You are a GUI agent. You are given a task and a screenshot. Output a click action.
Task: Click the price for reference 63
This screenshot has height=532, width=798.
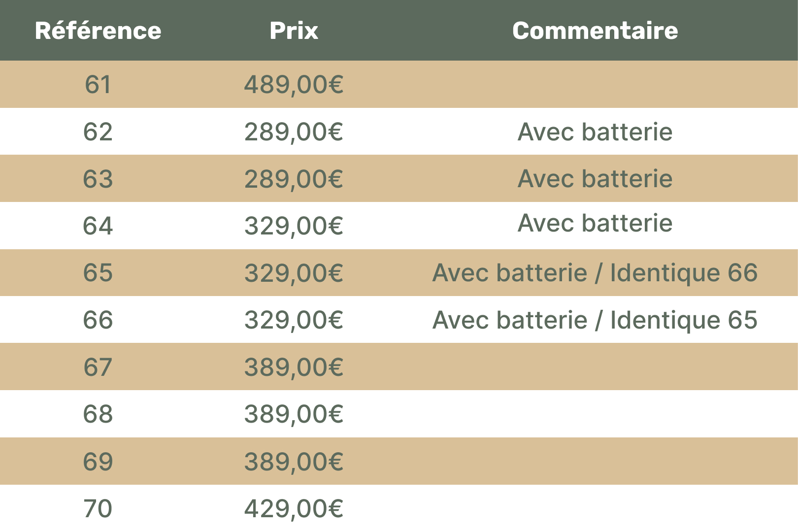294,179
